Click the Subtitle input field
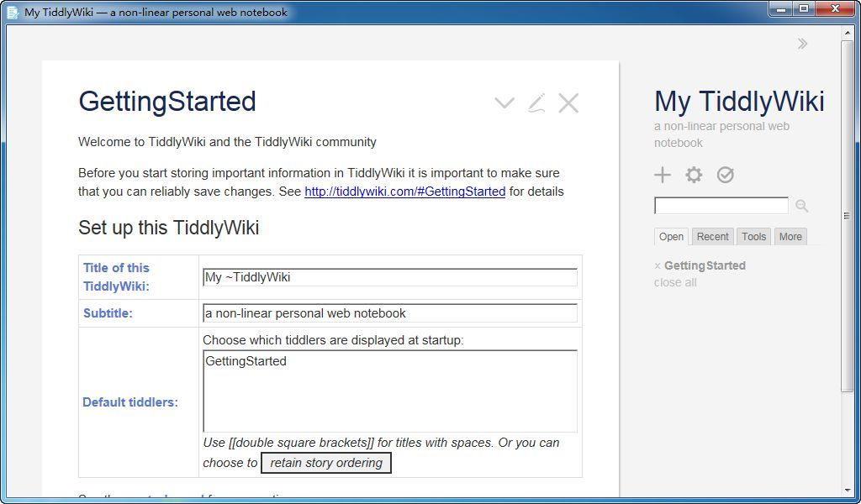861x504 pixels. 390,313
